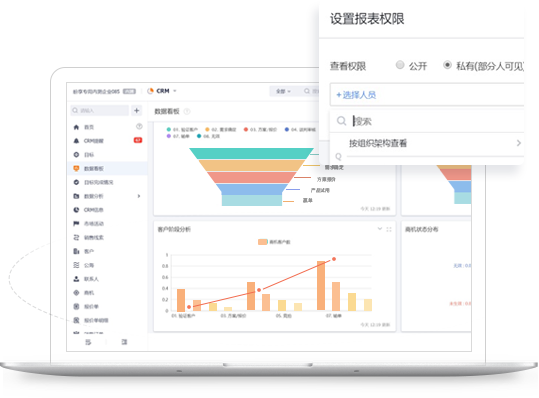Click the +选择人员 link
539x398 pixels.
coord(356,95)
